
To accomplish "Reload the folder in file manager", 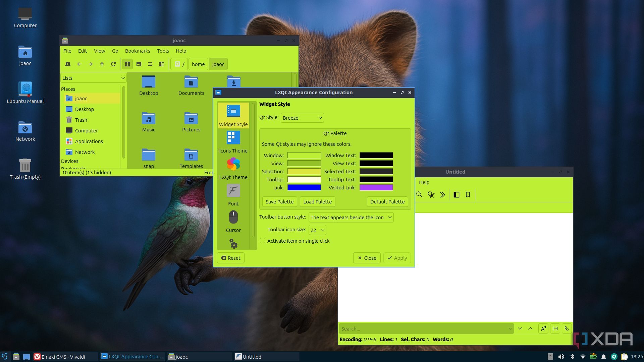I will (x=113, y=64).
